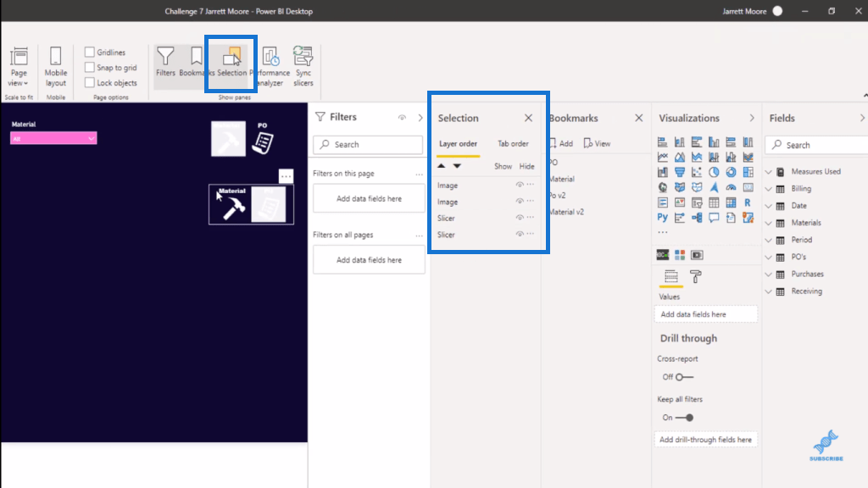868x488 pixels.
Task: Pick the Waterfall chart visual
Action: click(x=663, y=172)
